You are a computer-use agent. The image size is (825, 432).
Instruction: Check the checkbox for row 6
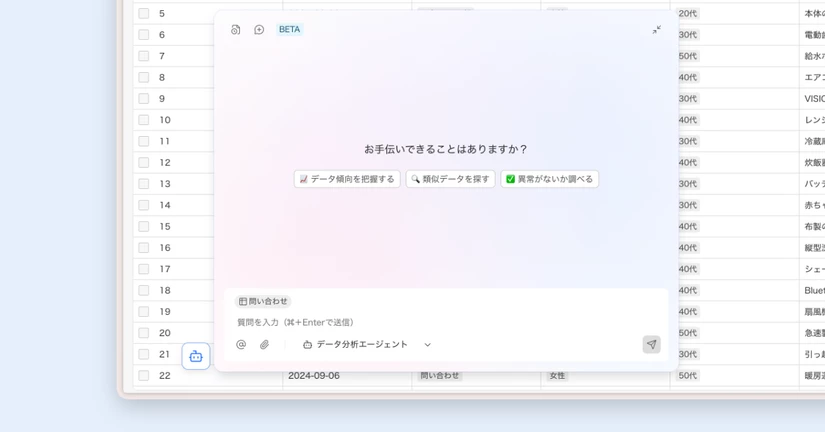[x=144, y=35]
